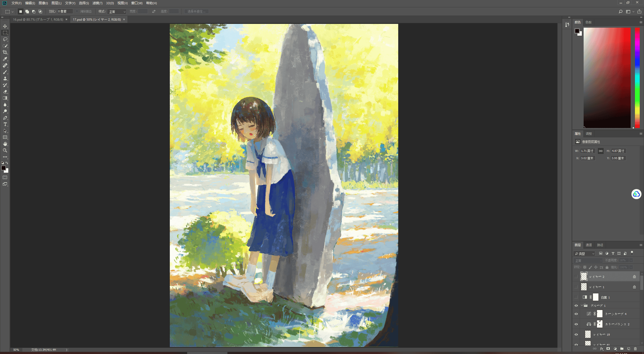Click the 选择并遮住 button
The width and height of the screenshot is (644, 354).
[196, 12]
